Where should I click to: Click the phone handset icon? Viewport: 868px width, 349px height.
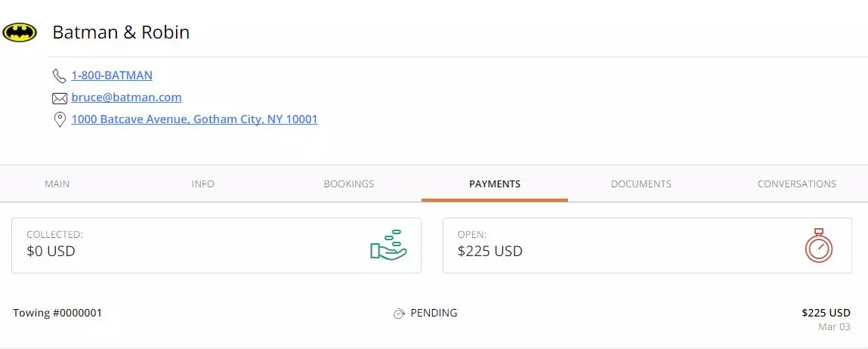(x=59, y=76)
